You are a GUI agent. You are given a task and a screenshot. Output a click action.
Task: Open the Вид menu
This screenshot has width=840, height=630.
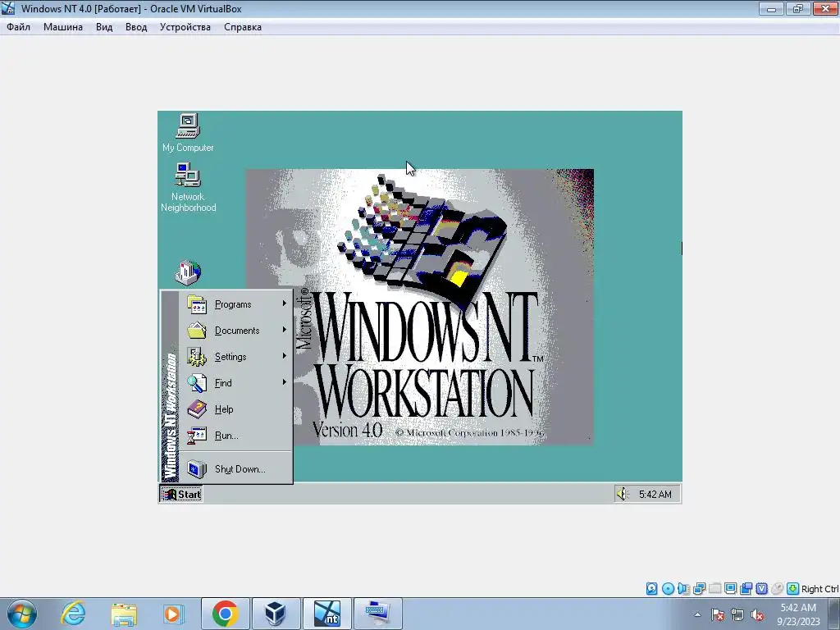click(x=104, y=27)
